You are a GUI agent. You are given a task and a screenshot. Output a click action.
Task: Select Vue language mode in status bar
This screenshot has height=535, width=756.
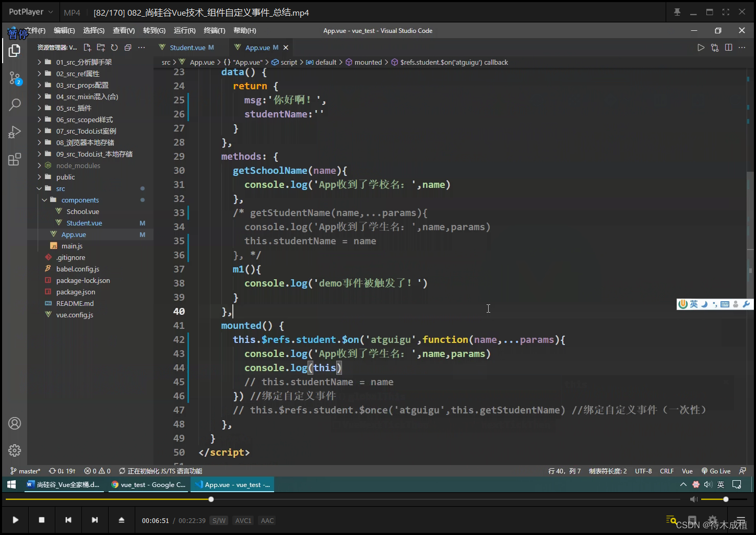pos(687,471)
